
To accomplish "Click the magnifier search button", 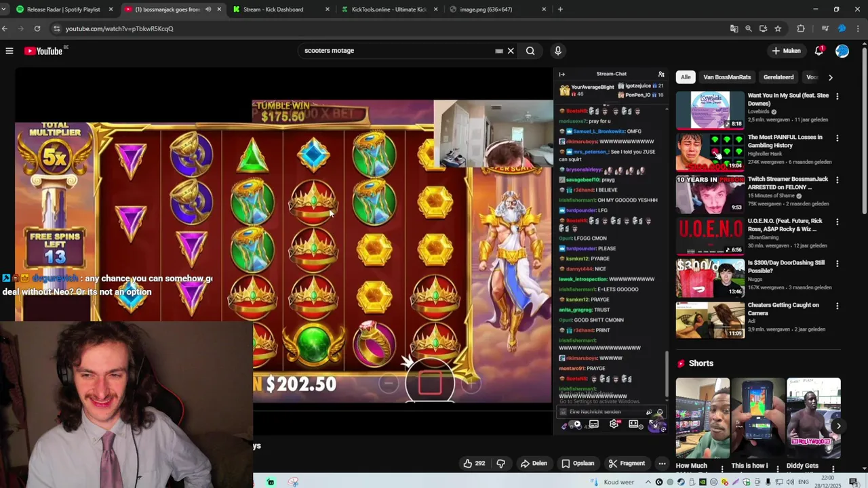I will [530, 51].
